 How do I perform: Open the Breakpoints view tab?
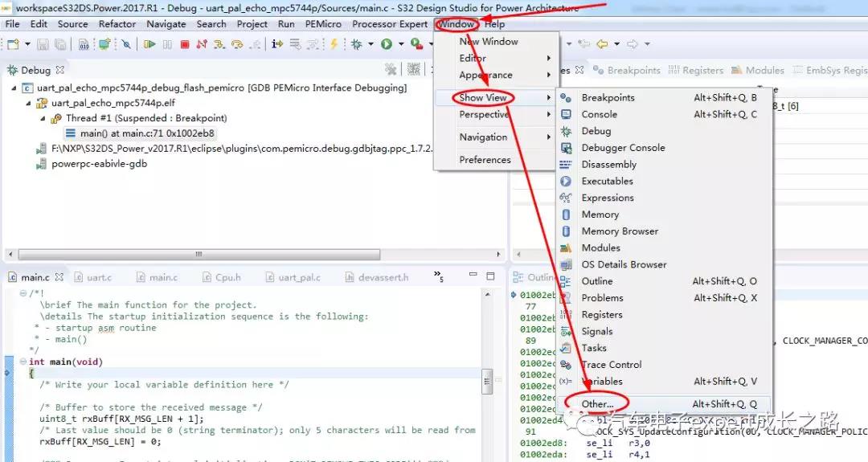[x=633, y=71]
